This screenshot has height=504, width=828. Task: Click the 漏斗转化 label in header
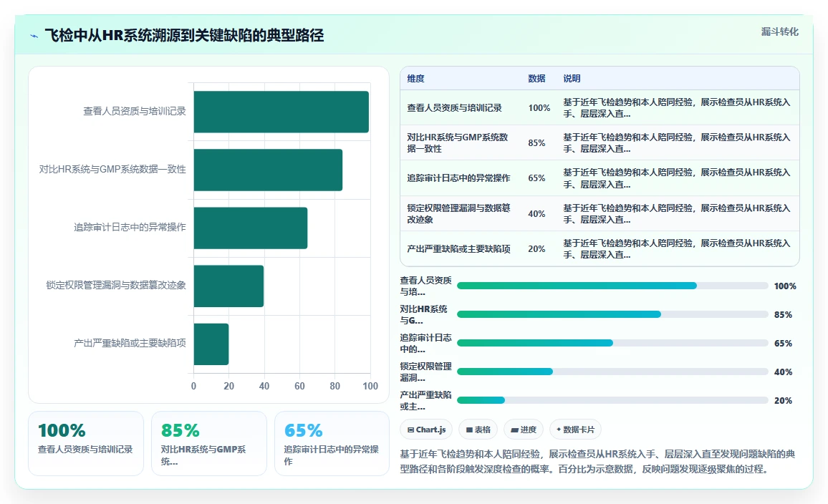(779, 31)
